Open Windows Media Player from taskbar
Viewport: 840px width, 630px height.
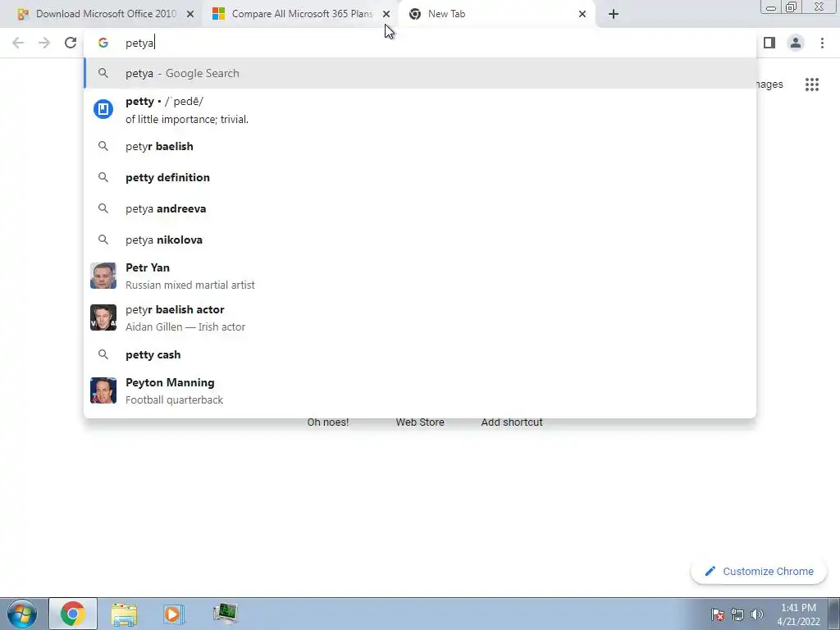pos(174,614)
